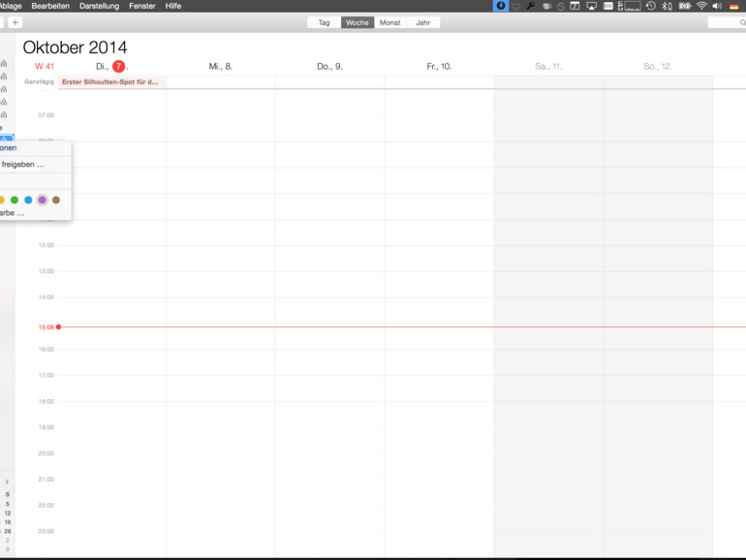Click the 12:00 time label

pos(47,245)
